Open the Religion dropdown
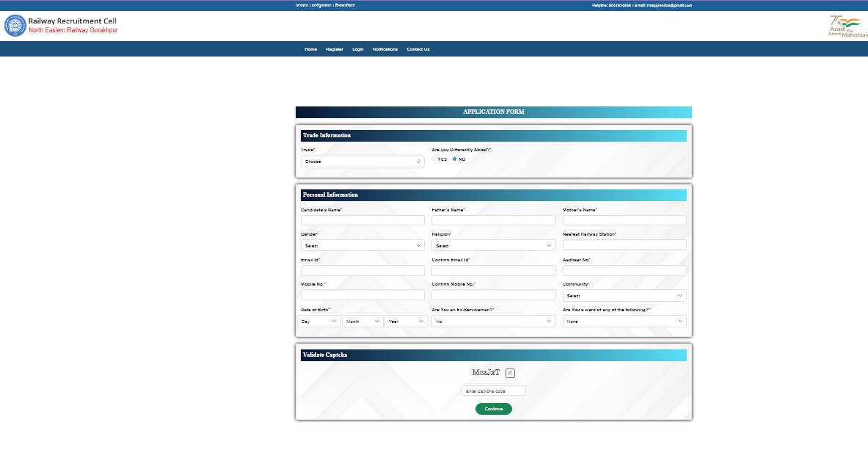 tap(493, 246)
